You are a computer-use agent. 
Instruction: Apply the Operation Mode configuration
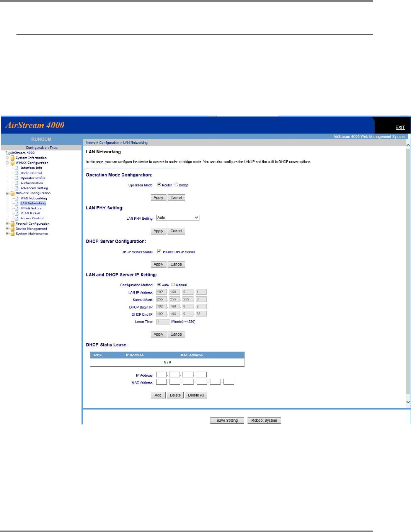158,197
